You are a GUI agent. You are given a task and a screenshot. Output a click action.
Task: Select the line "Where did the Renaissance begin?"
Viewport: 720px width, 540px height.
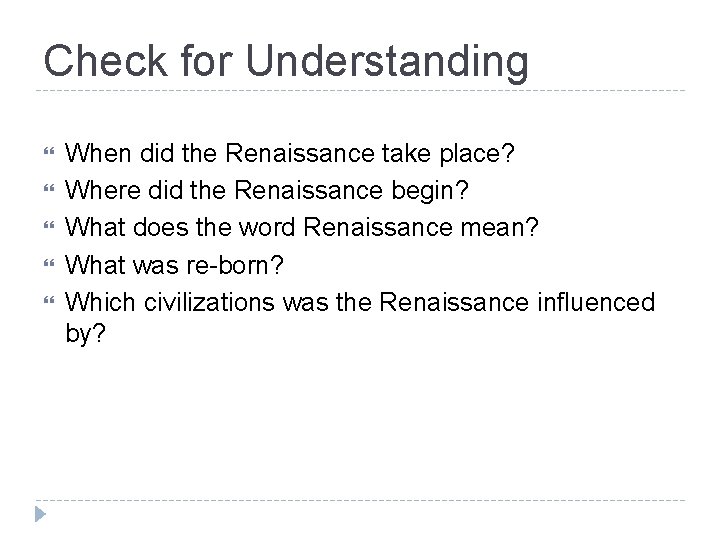click(x=267, y=191)
